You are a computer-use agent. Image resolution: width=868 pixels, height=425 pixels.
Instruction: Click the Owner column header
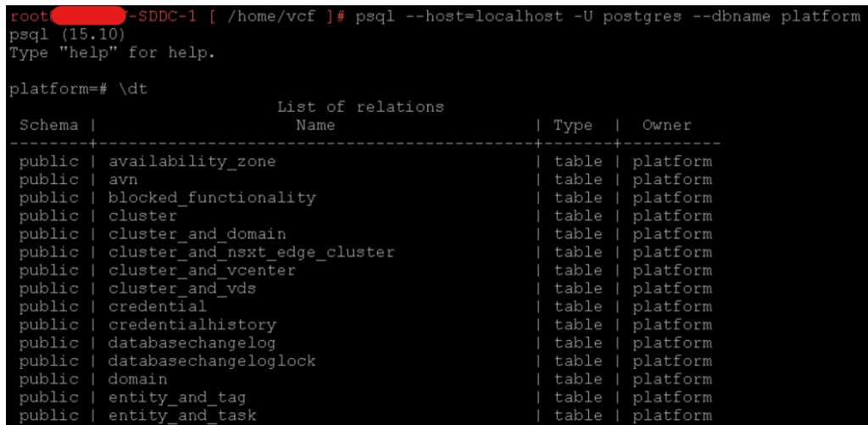pyautogui.click(x=666, y=126)
